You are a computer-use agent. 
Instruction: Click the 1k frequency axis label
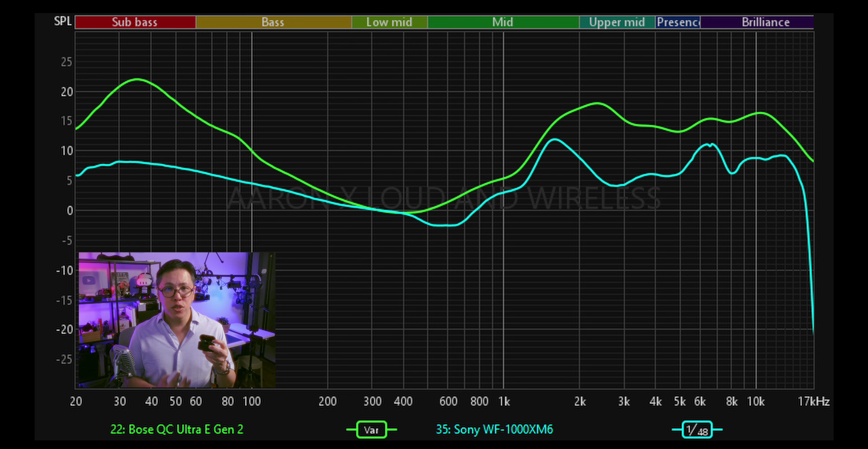pyautogui.click(x=504, y=402)
